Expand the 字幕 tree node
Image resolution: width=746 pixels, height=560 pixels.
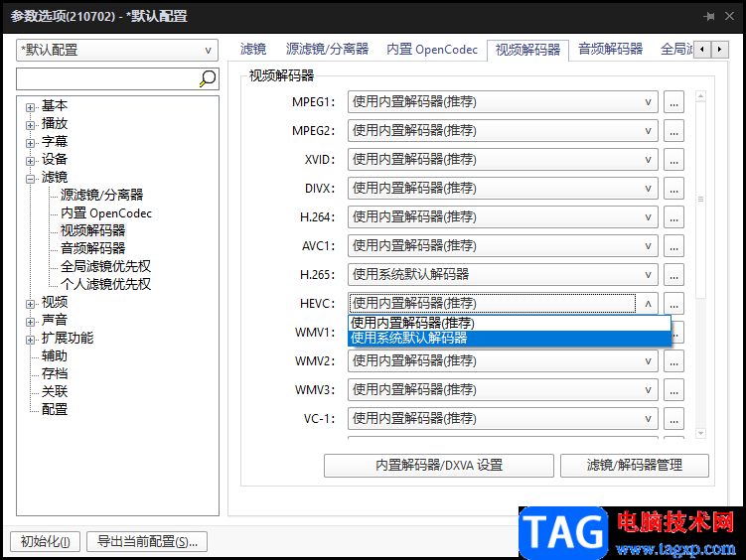(30, 143)
